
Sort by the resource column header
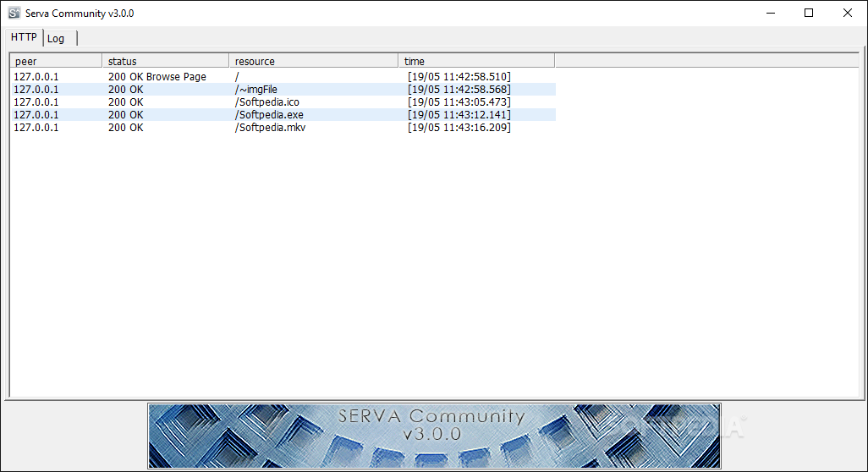click(x=313, y=61)
